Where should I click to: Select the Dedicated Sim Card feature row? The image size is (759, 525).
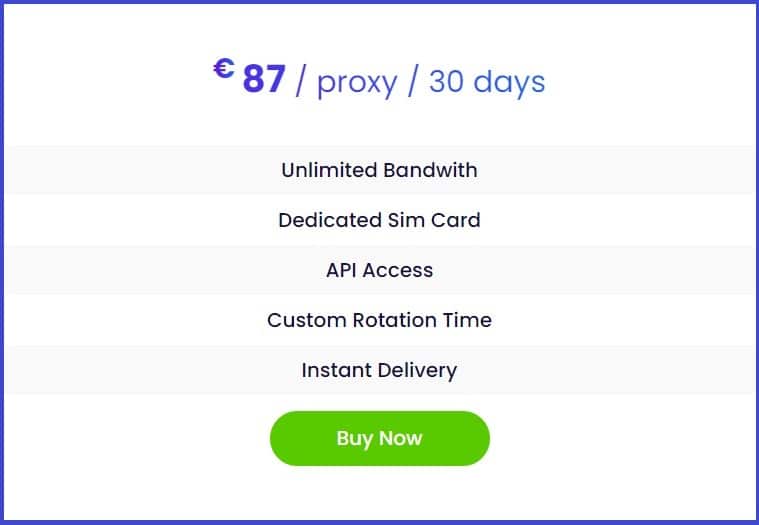[380, 220]
